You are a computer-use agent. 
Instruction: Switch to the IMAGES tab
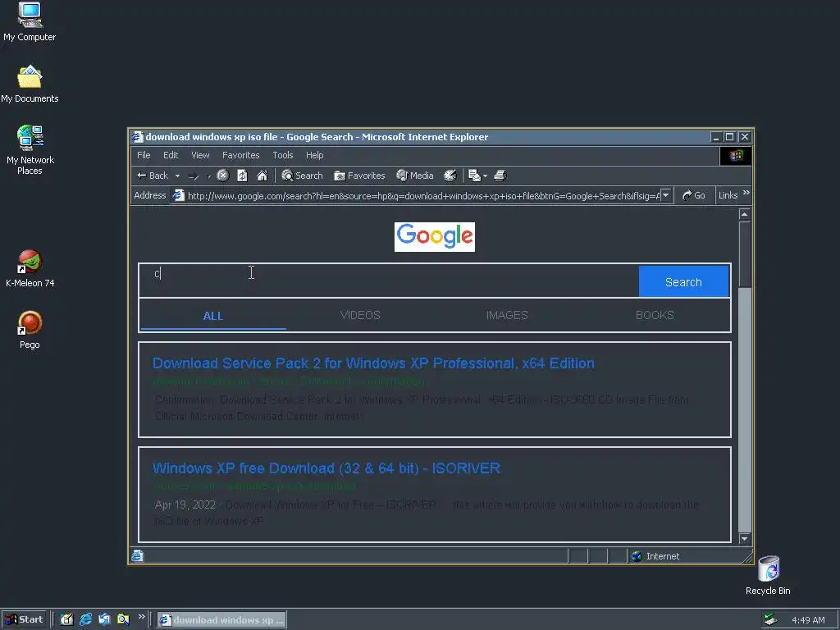pyautogui.click(x=507, y=315)
